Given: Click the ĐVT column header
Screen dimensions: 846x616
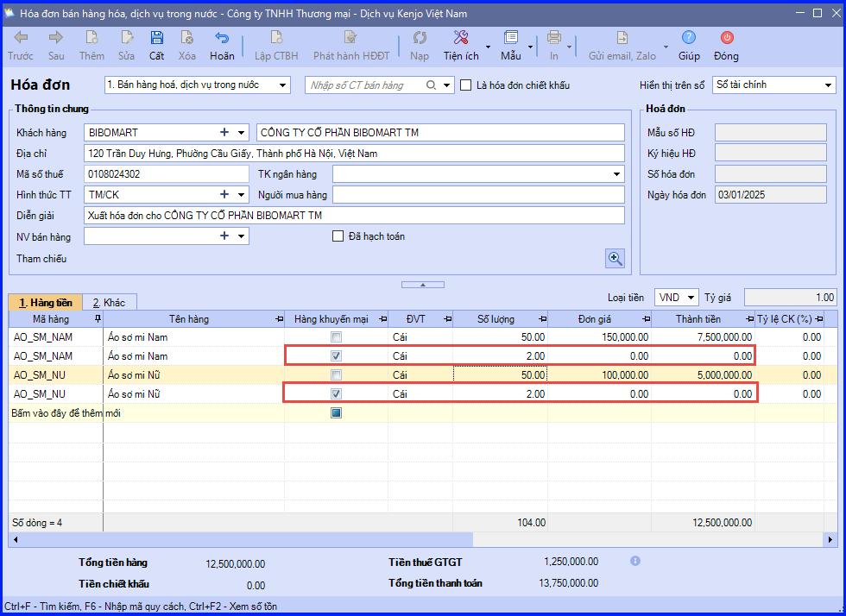Looking at the screenshot, I should (x=420, y=319).
